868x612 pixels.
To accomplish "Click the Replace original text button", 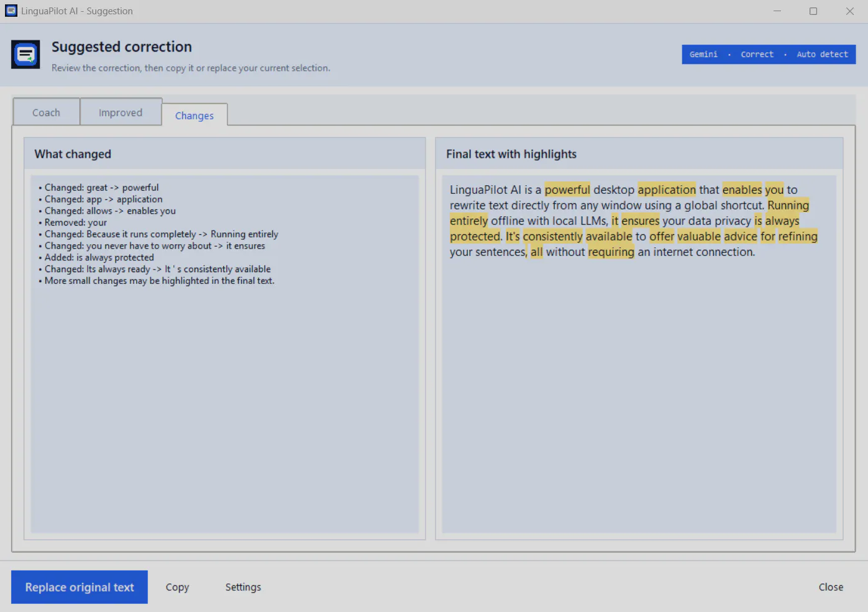I will point(80,587).
